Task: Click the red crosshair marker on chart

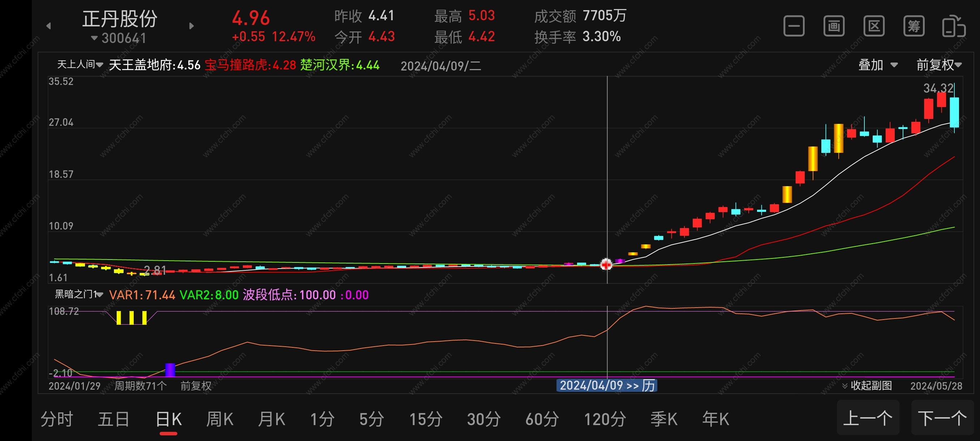Action: point(606,264)
